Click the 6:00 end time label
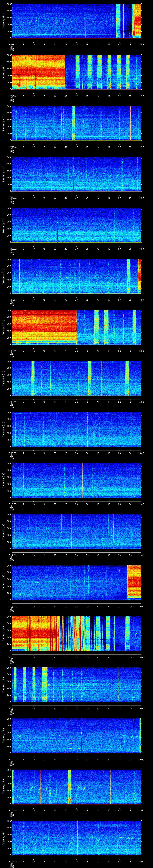The width and height of the screenshot is (153, 868). coord(141,249)
